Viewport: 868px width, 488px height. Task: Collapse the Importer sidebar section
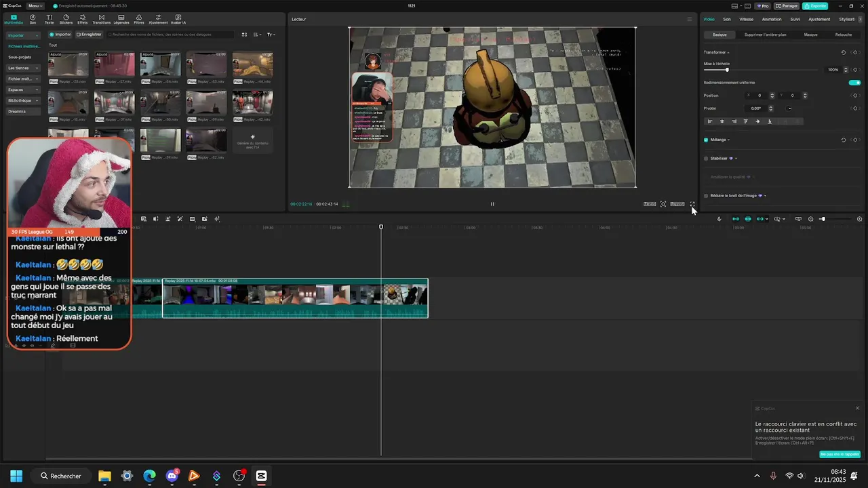23,35
